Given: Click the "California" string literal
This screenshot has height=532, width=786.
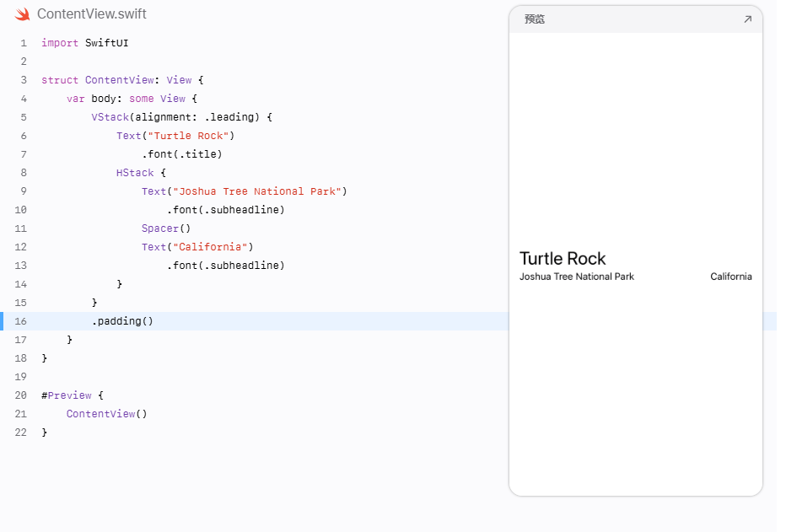Looking at the screenshot, I should pyautogui.click(x=210, y=247).
